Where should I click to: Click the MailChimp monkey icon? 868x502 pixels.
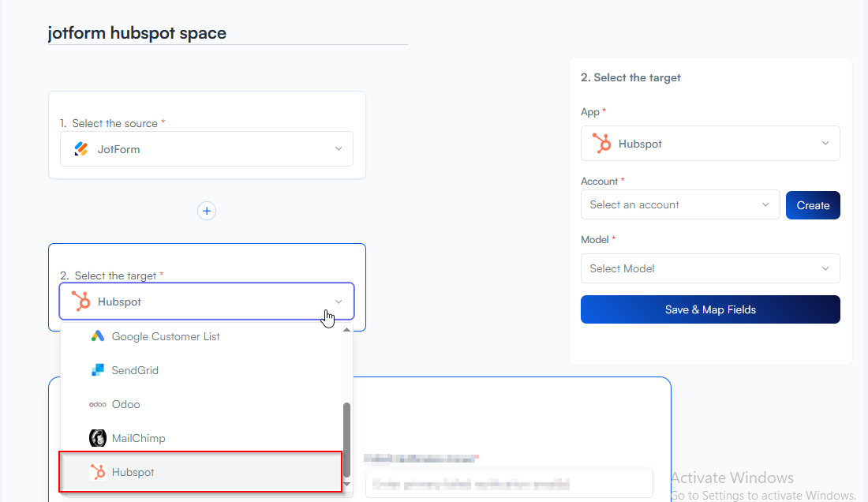[x=98, y=438]
